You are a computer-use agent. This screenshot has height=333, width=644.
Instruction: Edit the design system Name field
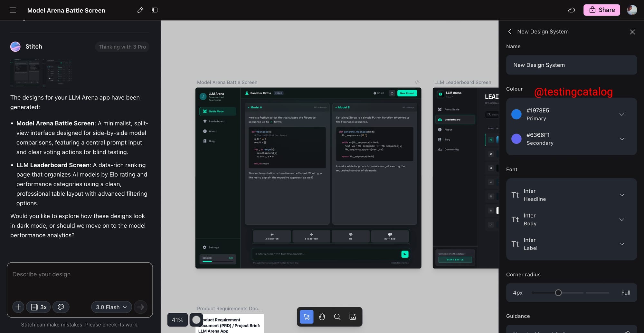tap(572, 65)
